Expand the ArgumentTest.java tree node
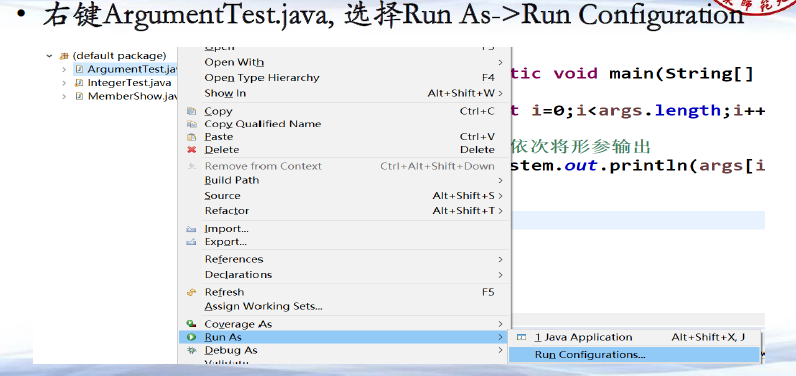This screenshot has width=796, height=376. pyautogui.click(x=64, y=69)
